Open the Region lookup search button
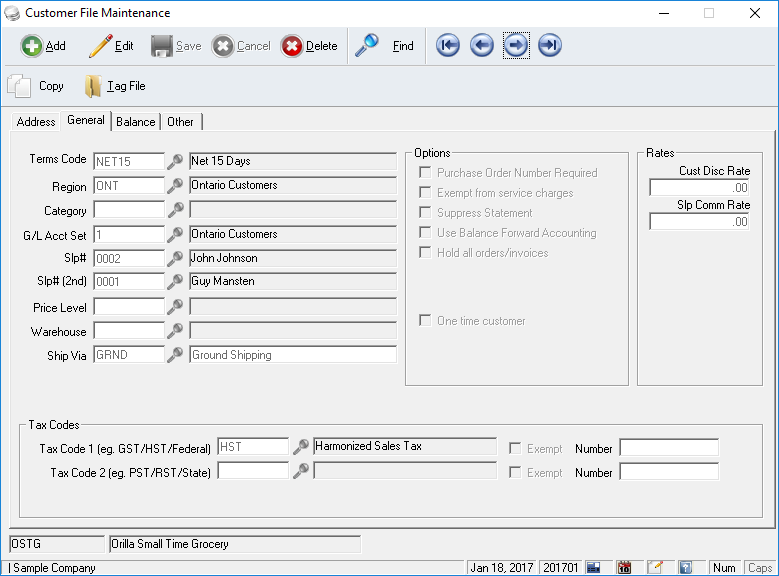The width and height of the screenshot is (779, 576). click(x=176, y=186)
